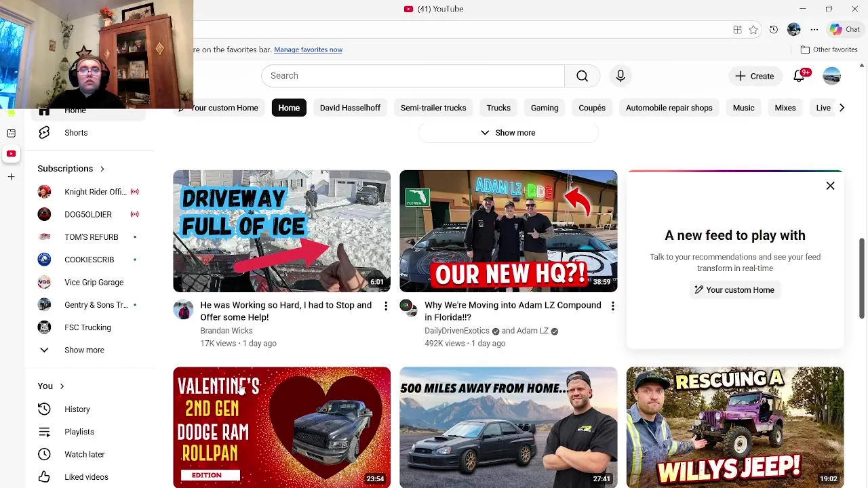868x488 pixels.
Task: Select the David Hasselhoff chip
Action: pos(350,108)
